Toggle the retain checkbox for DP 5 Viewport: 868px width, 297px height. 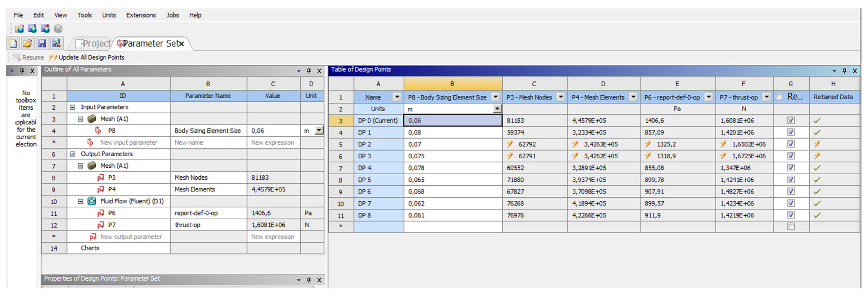(791, 180)
